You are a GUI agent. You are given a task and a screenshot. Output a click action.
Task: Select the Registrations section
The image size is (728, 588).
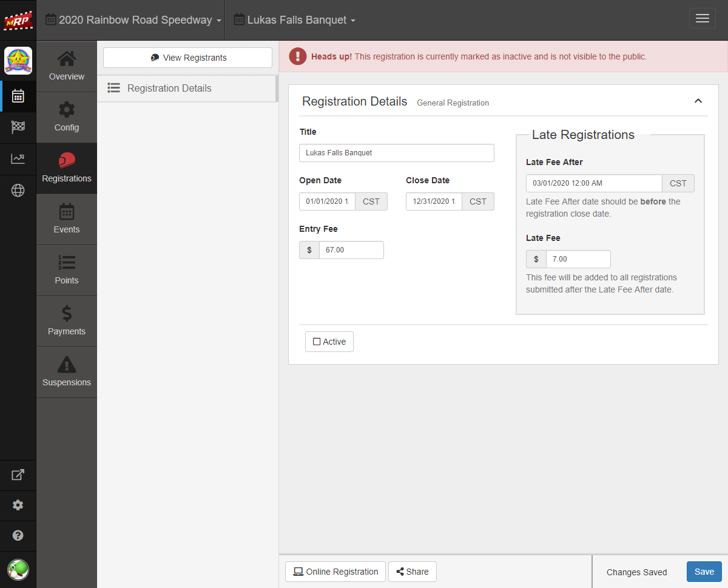[x=67, y=169]
